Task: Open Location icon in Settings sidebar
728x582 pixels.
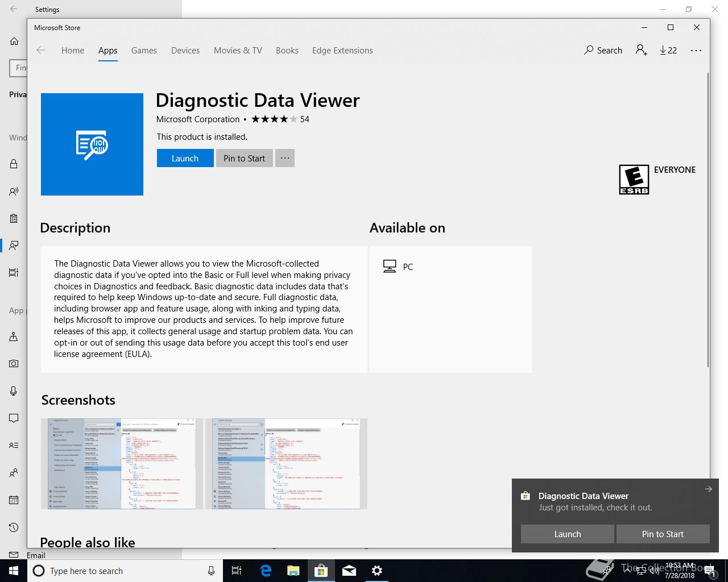Action: point(14,336)
